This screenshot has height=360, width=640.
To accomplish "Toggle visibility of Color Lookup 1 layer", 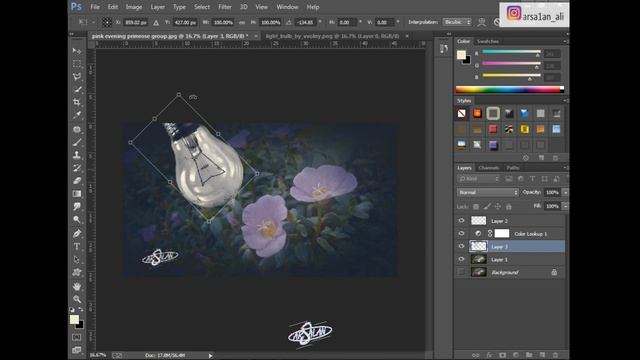I will [461, 233].
